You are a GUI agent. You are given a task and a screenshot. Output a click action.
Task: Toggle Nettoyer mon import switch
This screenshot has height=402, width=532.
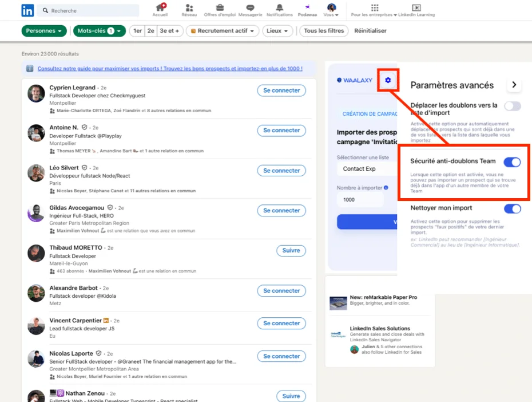tap(513, 208)
